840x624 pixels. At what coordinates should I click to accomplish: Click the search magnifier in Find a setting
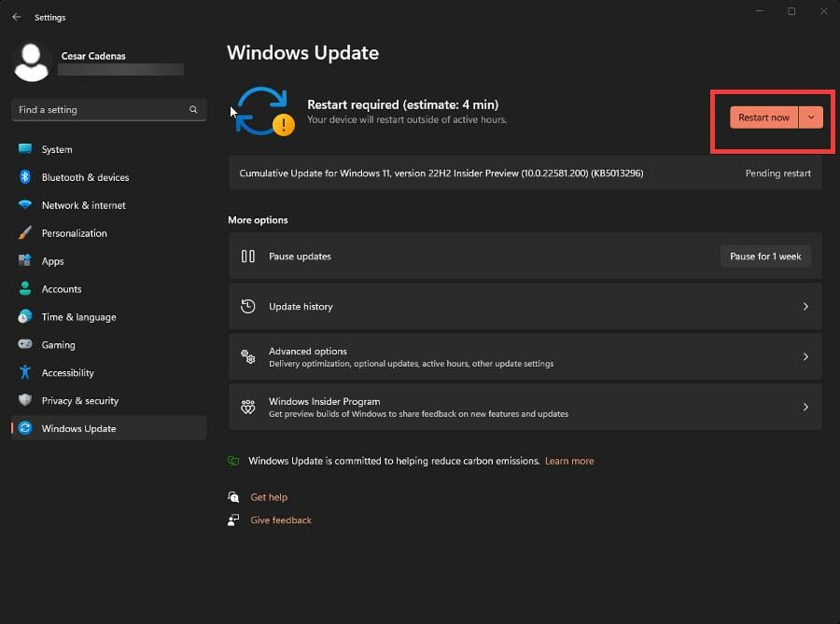tap(193, 109)
